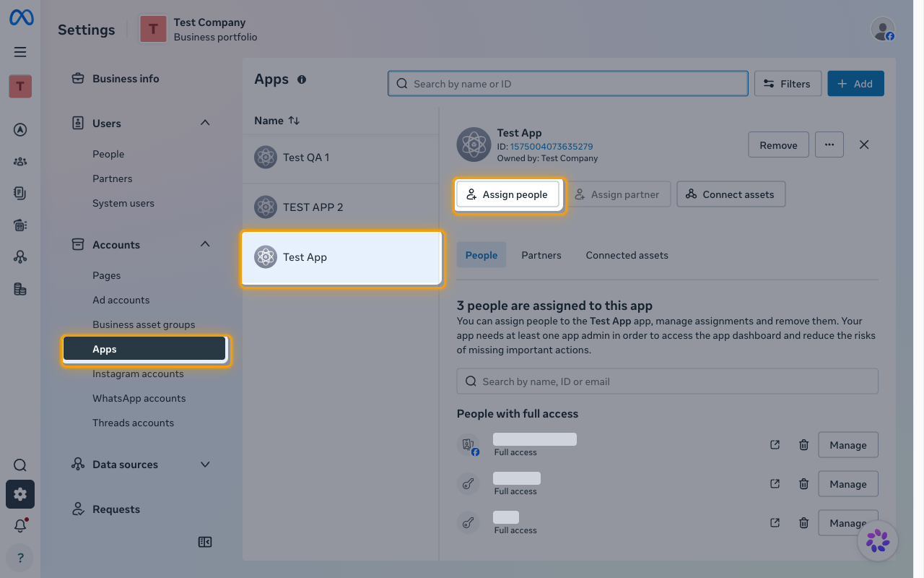Select the red T business portfolio icon in left rail

20,87
